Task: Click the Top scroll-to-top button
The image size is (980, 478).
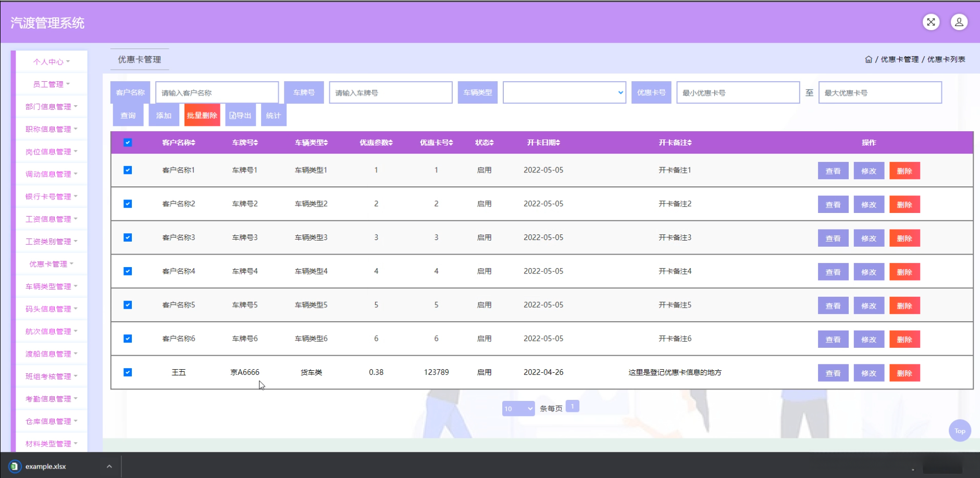Action: pyautogui.click(x=960, y=431)
